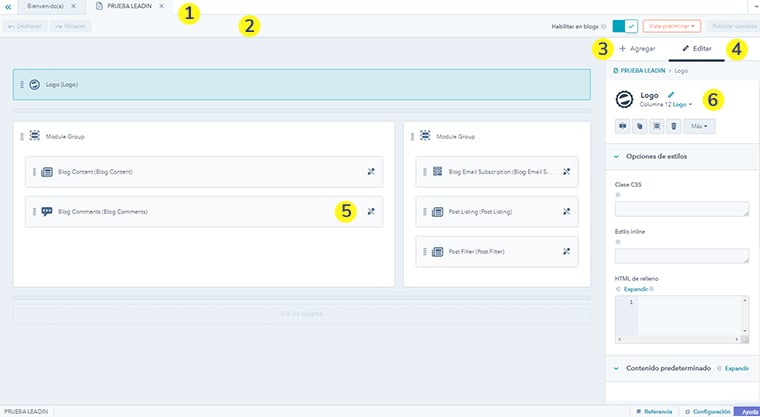Click the clone module icon in Logo panel
Viewport: 760px width, 417px height.
point(639,127)
